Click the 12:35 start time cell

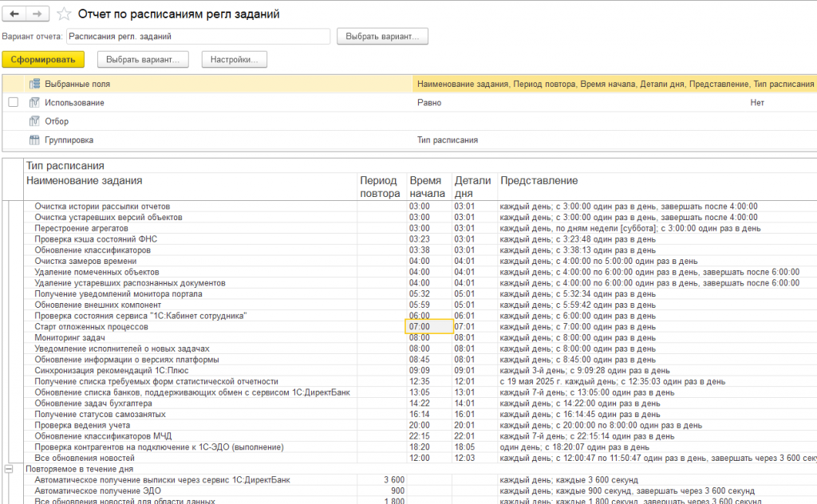420,382
